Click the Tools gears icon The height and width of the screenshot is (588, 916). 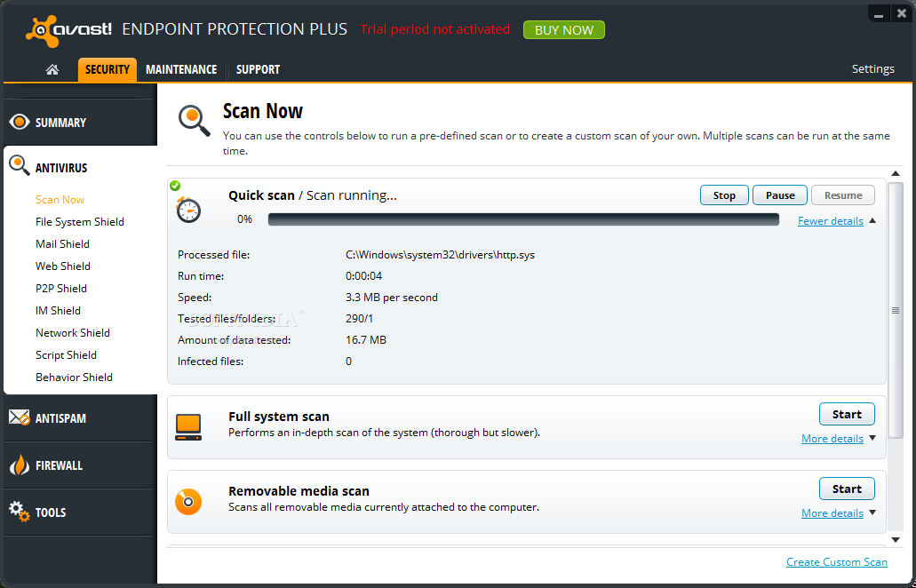pyautogui.click(x=20, y=512)
